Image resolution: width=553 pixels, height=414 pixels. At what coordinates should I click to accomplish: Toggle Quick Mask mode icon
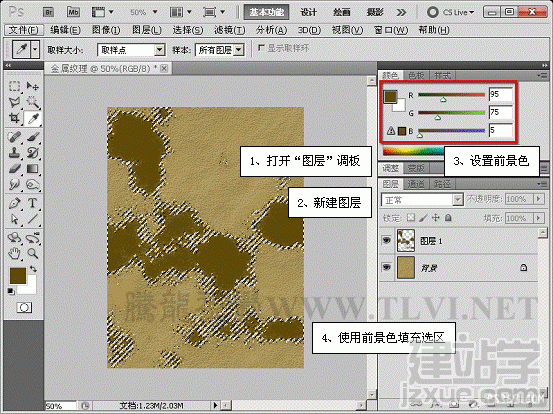point(24,308)
